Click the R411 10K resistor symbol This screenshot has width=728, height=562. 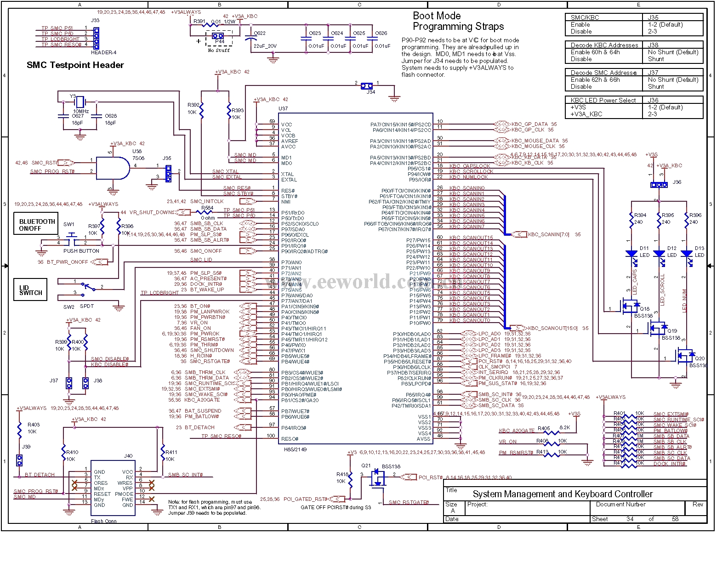pos(162,453)
